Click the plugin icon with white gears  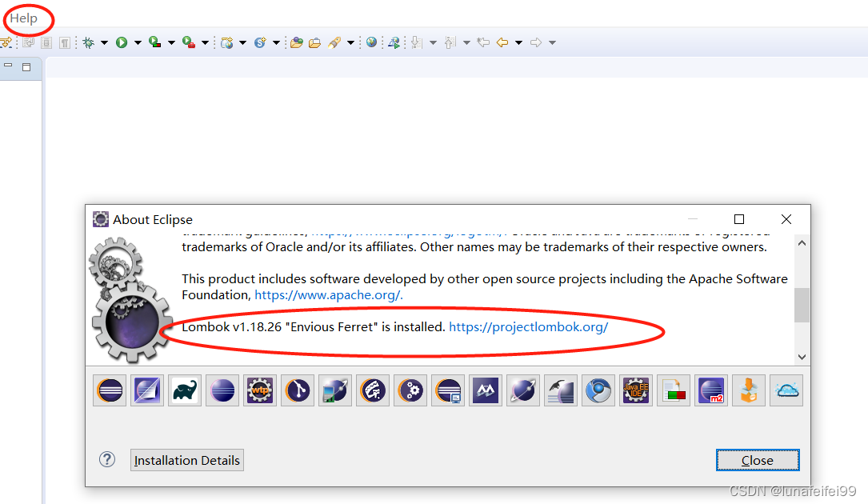(410, 390)
